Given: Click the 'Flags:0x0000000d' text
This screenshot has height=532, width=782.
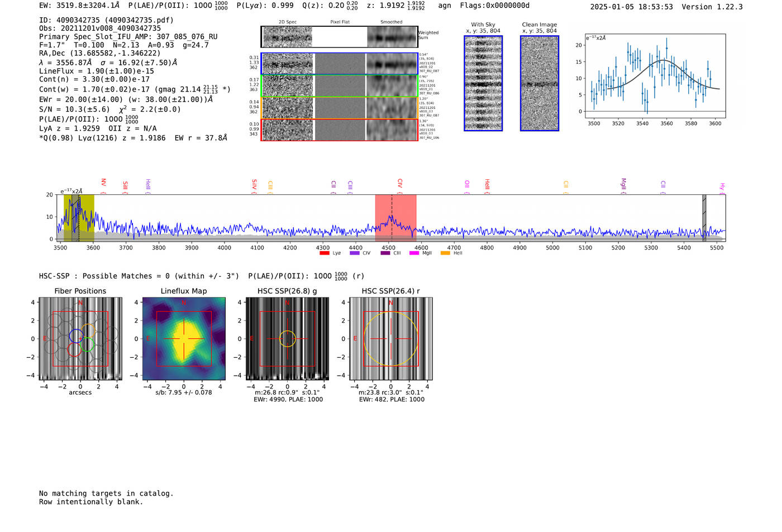Looking at the screenshot, I should [495, 6].
